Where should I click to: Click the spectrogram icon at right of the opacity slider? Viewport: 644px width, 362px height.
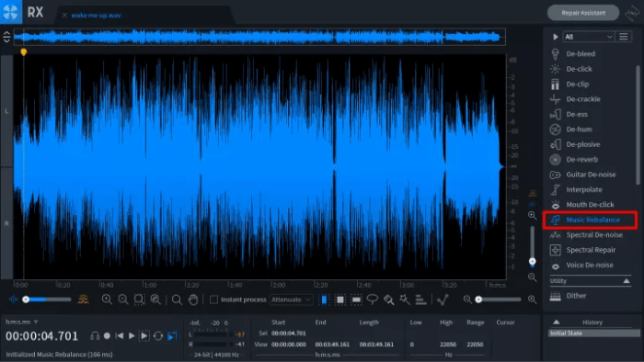[84, 300]
